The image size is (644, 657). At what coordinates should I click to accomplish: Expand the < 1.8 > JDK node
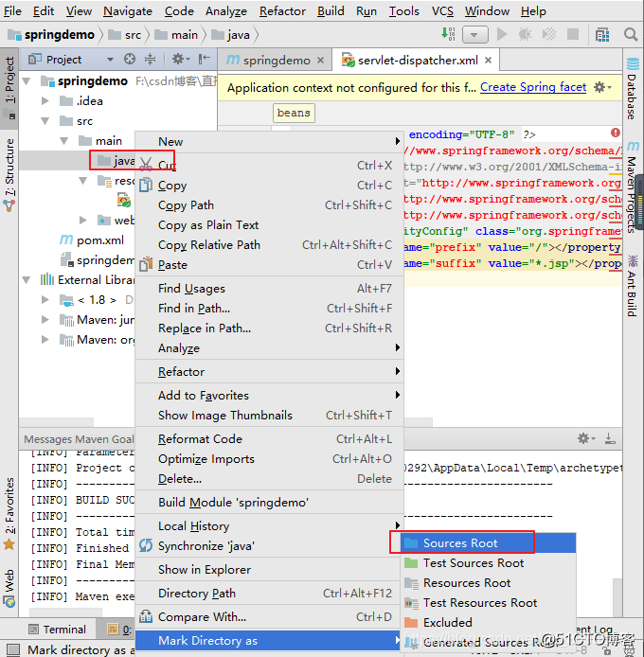[45, 299]
